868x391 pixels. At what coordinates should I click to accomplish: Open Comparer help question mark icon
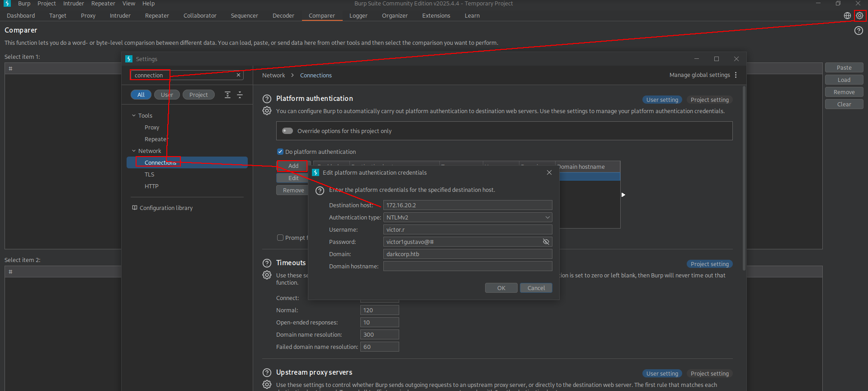(859, 31)
